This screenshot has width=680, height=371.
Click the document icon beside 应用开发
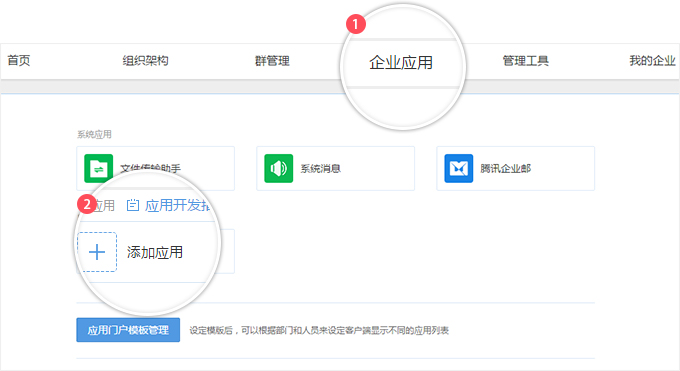(133, 205)
